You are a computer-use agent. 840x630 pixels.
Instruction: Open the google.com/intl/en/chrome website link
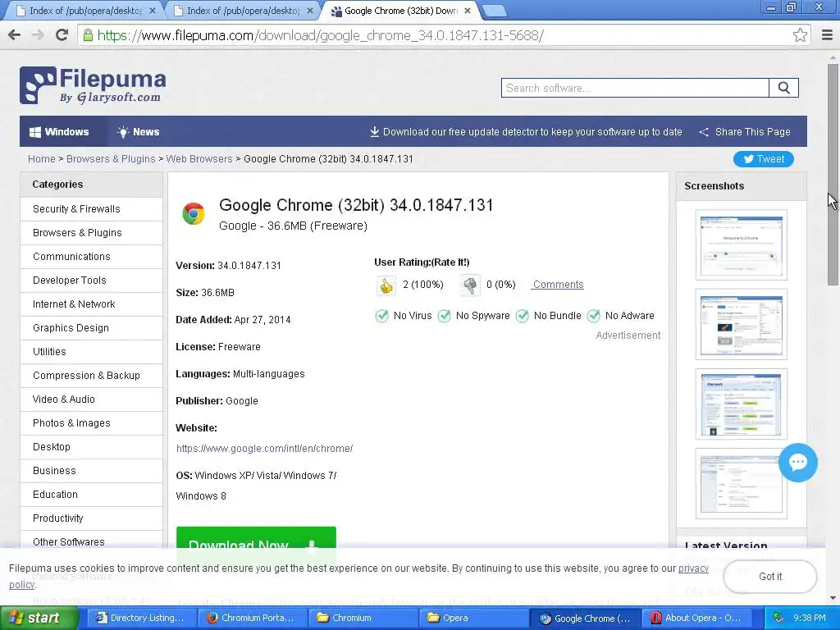coord(265,449)
